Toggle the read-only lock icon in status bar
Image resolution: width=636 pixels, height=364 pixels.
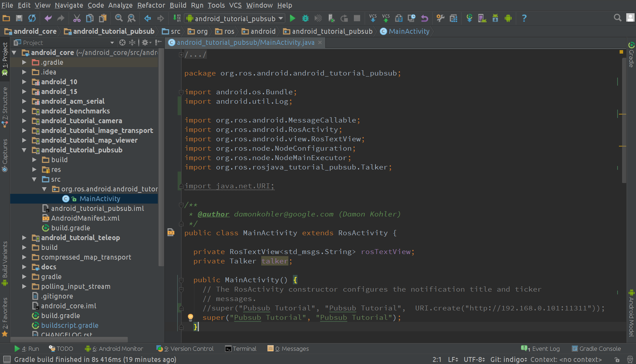click(x=617, y=359)
